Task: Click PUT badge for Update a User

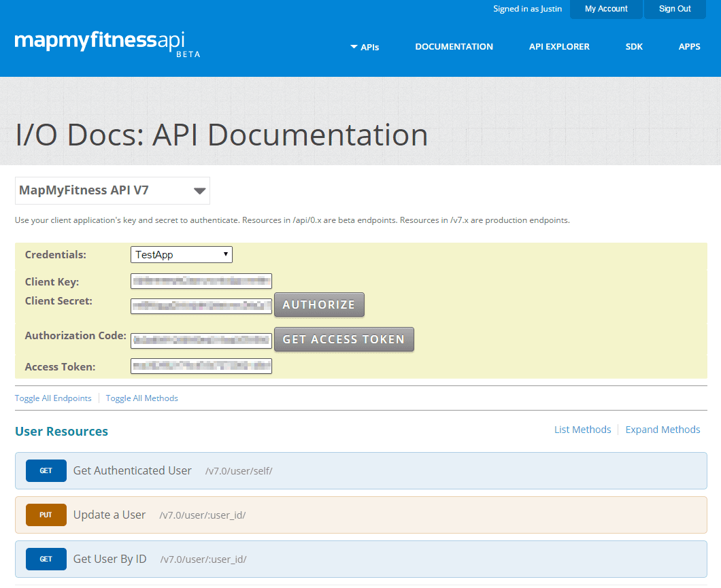Action: [46, 515]
